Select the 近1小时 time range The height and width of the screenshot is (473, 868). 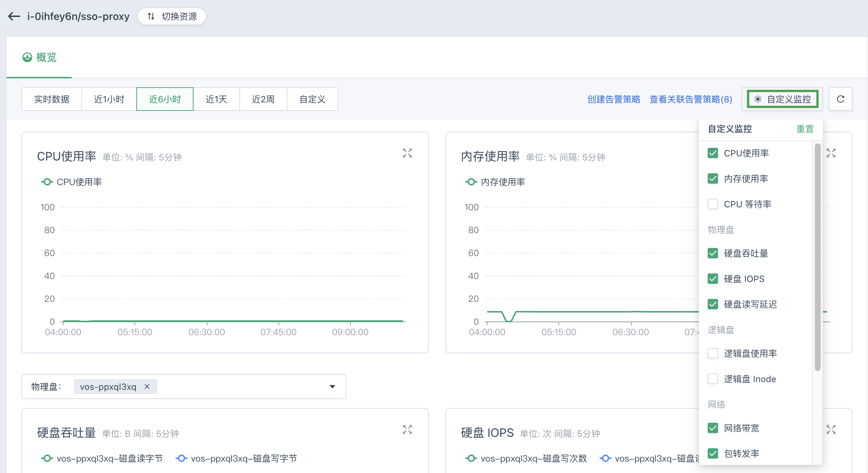pyautogui.click(x=109, y=99)
